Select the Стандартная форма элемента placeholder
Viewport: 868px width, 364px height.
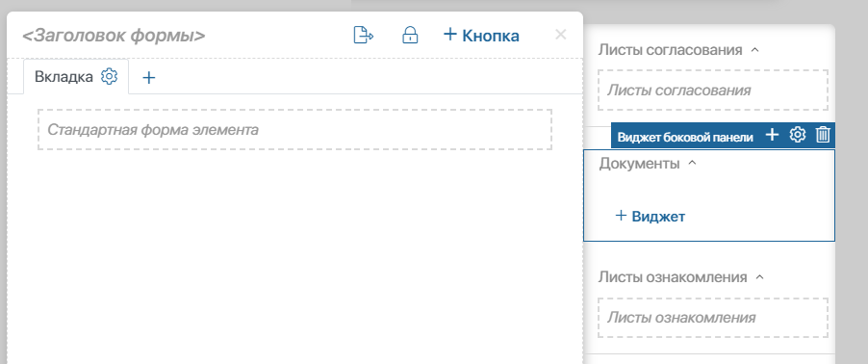(x=294, y=130)
